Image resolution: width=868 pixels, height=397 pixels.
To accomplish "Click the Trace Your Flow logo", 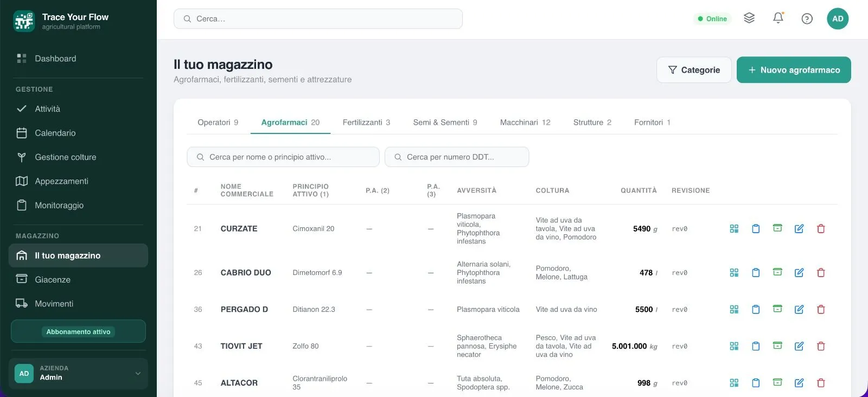I will (x=24, y=21).
